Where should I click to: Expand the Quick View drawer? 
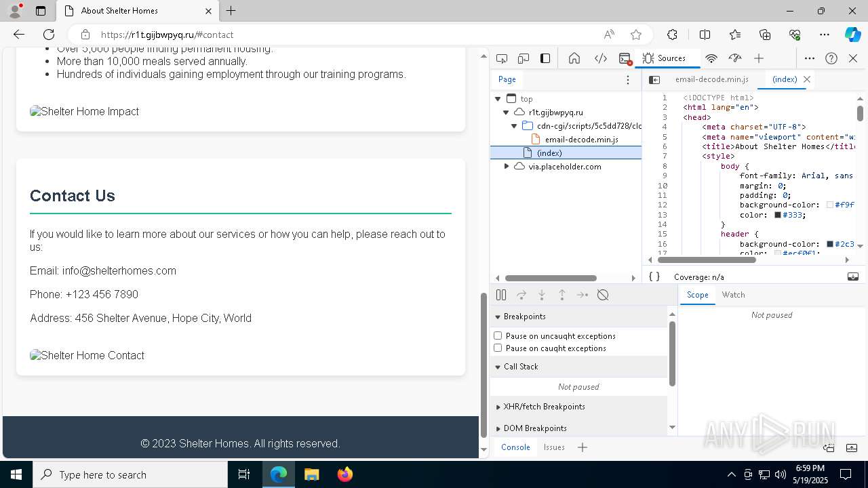(852, 447)
